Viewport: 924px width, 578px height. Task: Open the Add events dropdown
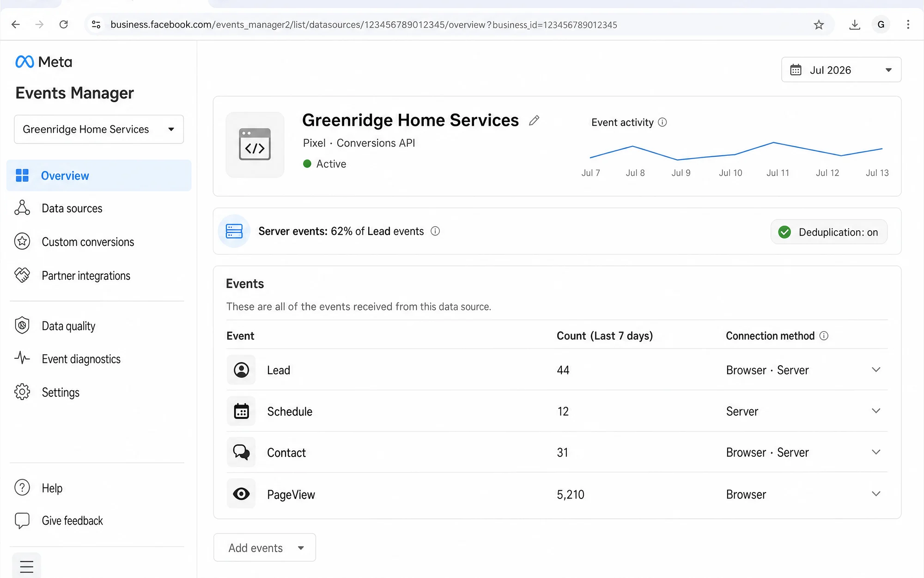(265, 548)
